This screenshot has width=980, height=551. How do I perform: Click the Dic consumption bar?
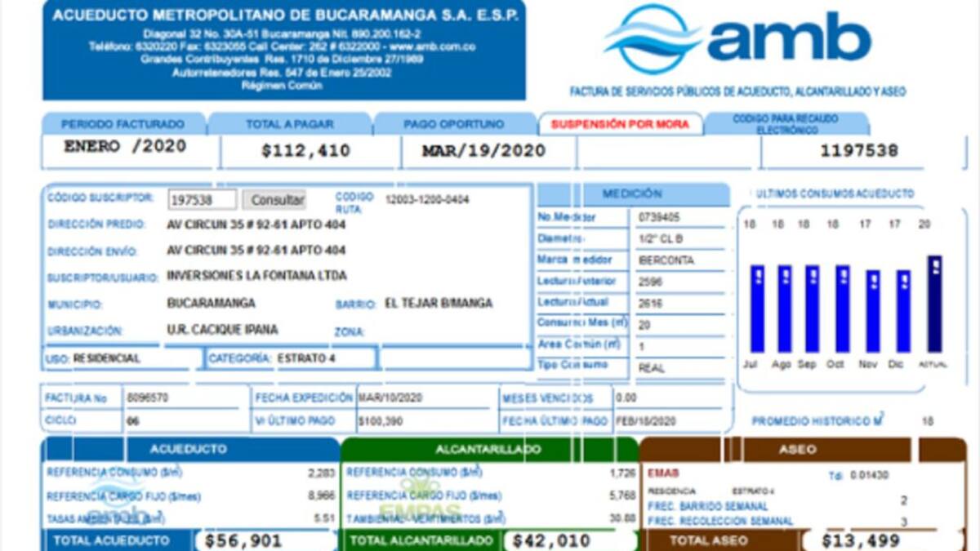(903, 311)
